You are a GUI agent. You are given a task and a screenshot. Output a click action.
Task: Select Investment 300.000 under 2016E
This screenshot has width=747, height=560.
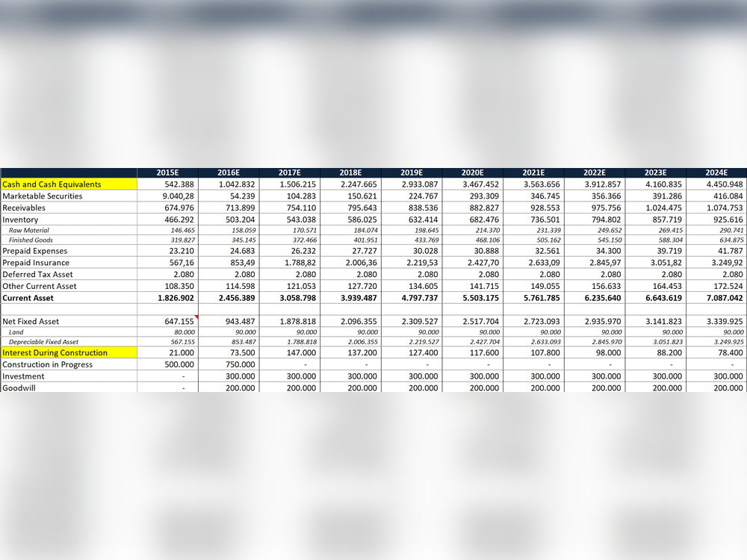coord(240,376)
